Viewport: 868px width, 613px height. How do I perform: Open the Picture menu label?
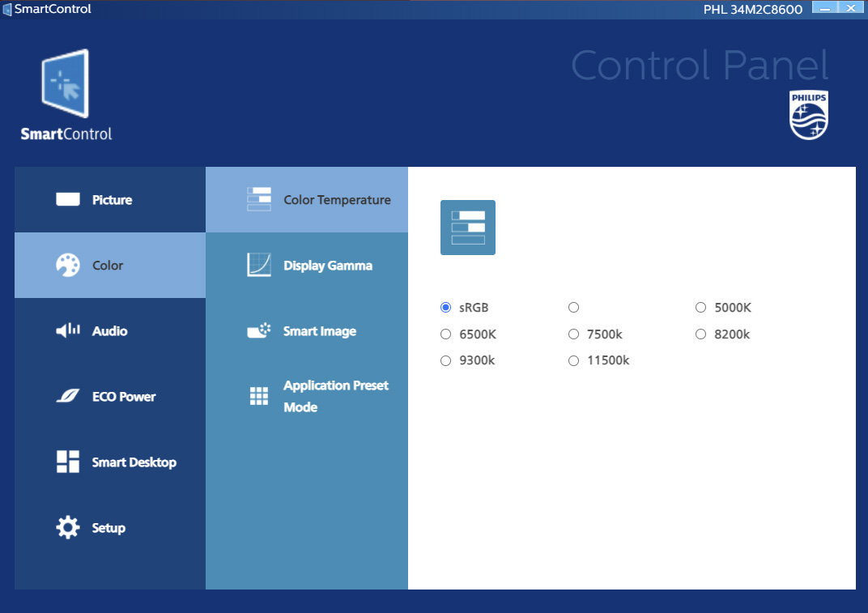point(112,200)
